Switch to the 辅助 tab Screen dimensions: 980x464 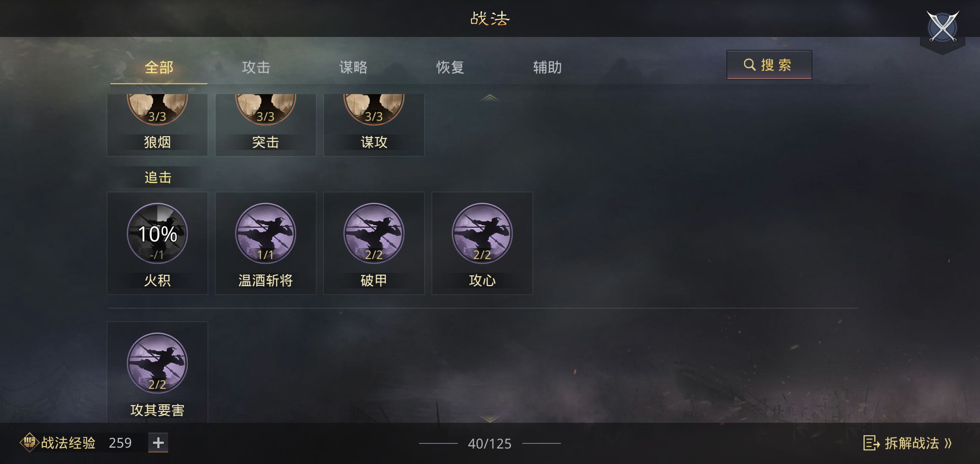548,67
